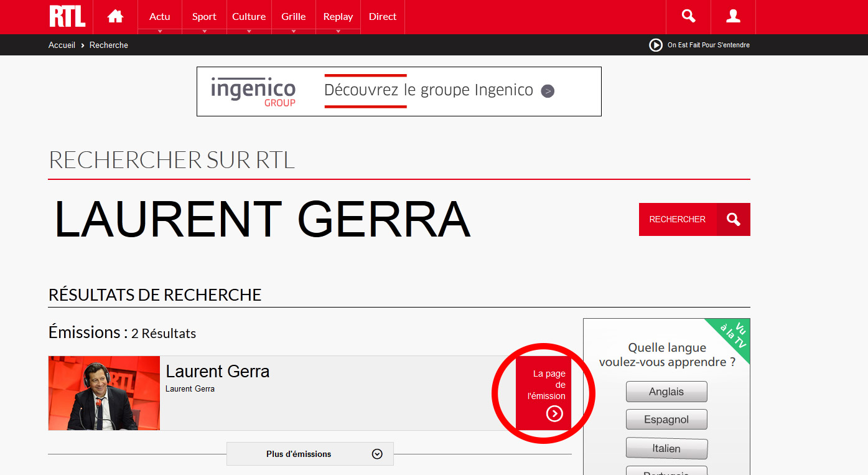Click the RECHERCHER button
868x475 pixels.
[x=677, y=219]
